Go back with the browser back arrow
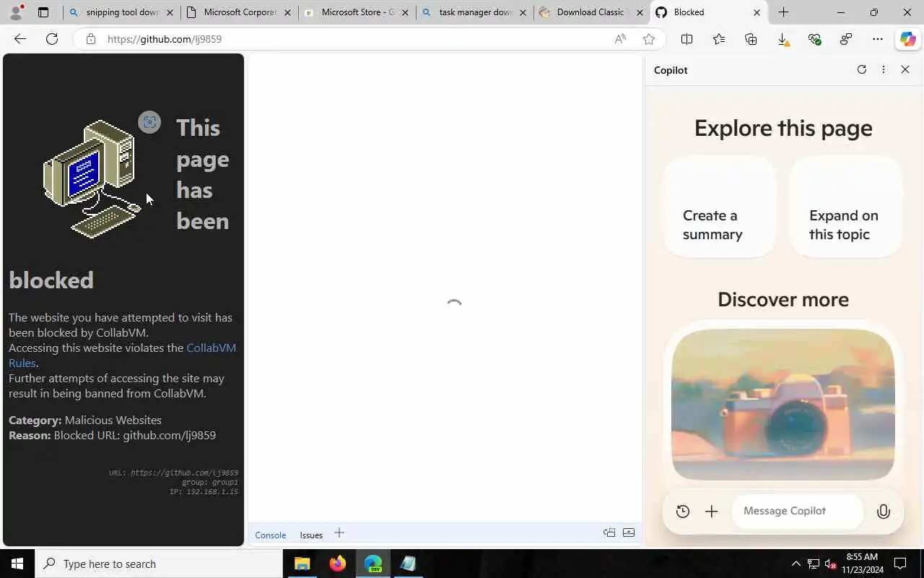This screenshot has width=924, height=578. (20, 39)
